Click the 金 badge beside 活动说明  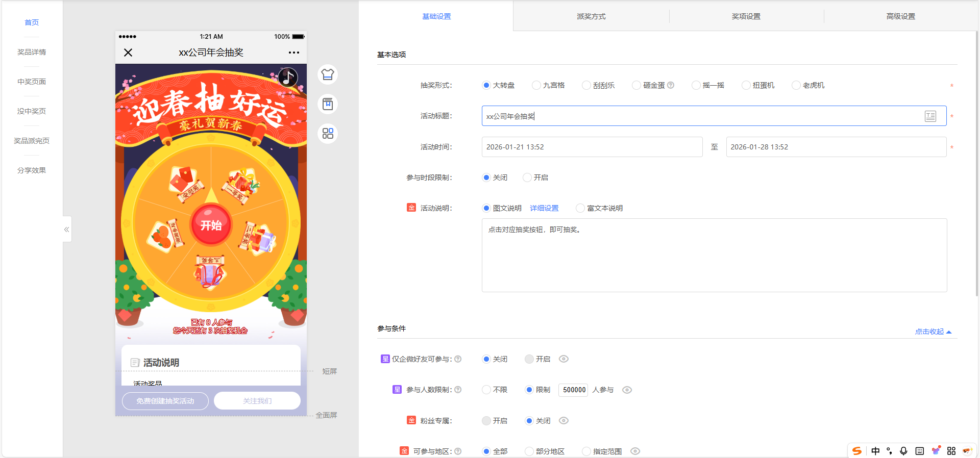tap(411, 208)
